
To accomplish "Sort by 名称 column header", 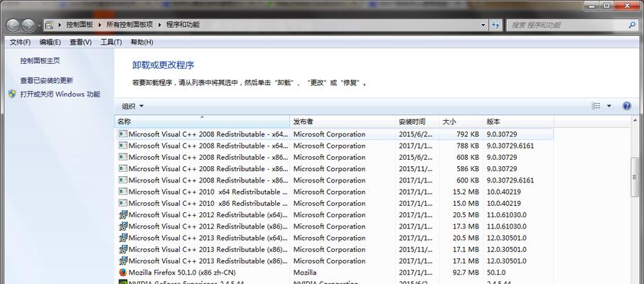I will pos(202,121).
